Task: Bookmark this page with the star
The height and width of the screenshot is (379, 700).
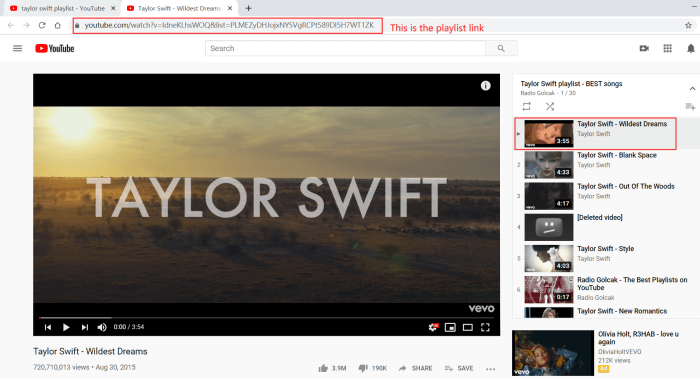Action: (688, 25)
